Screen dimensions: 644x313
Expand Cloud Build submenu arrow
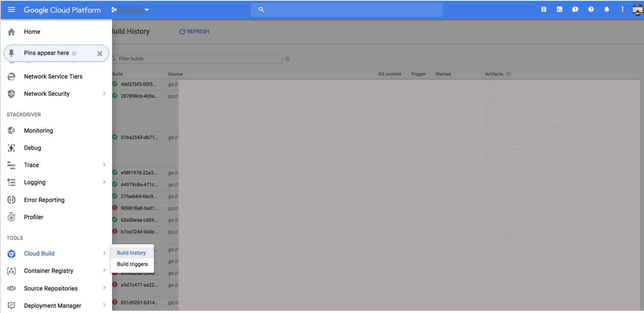[x=104, y=253]
